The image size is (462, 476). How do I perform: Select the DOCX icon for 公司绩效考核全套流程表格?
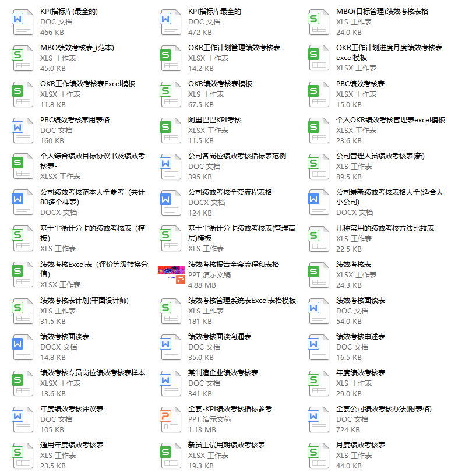(x=171, y=203)
